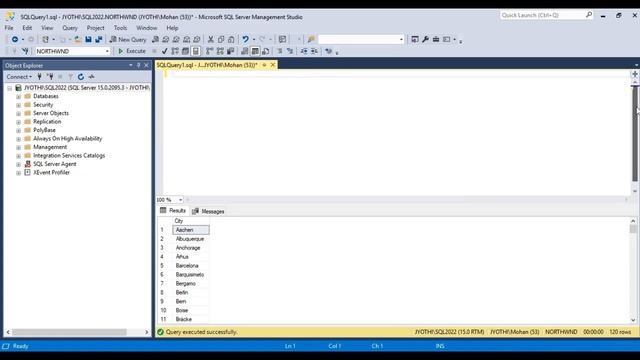Viewport: 640px width, 360px height.
Task: Click the Save file disk icon
Action: click(x=88, y=40)
